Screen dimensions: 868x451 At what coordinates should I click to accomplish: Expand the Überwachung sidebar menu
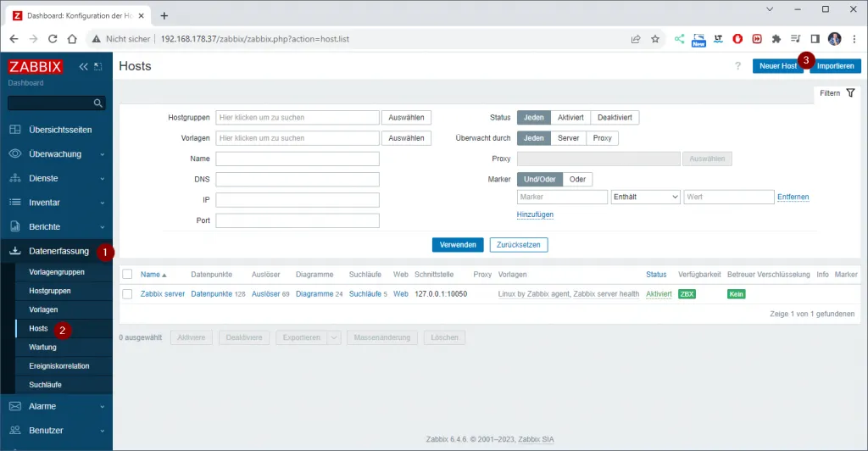click(x=56, y=154)
